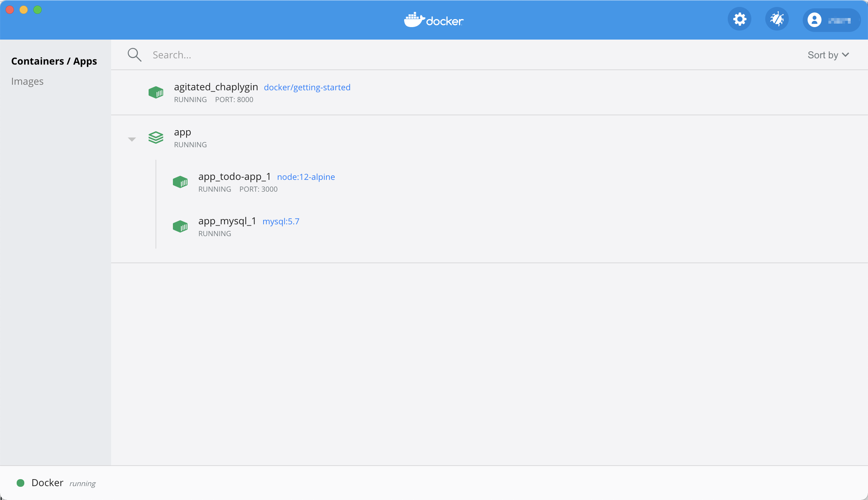Open Docker settings gear icon
The image size is (868, 500).
740,19
